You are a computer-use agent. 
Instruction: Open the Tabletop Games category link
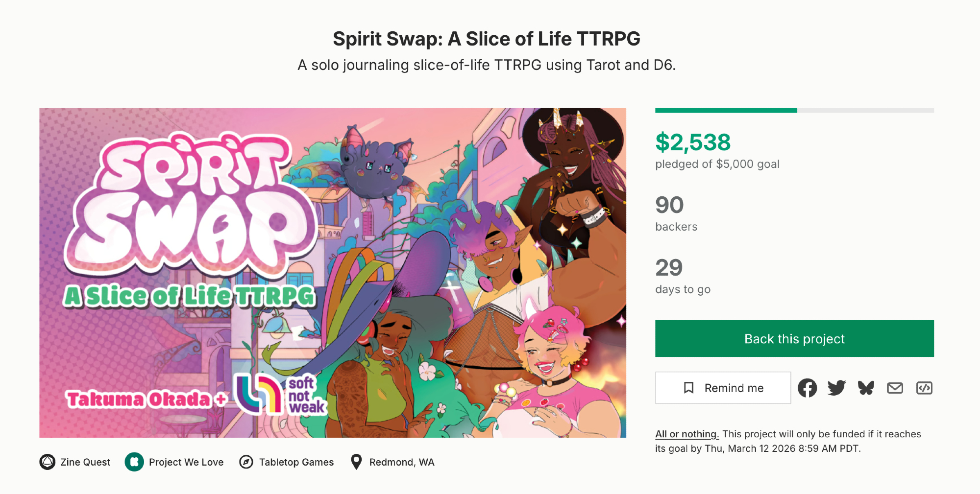(296, 462)
